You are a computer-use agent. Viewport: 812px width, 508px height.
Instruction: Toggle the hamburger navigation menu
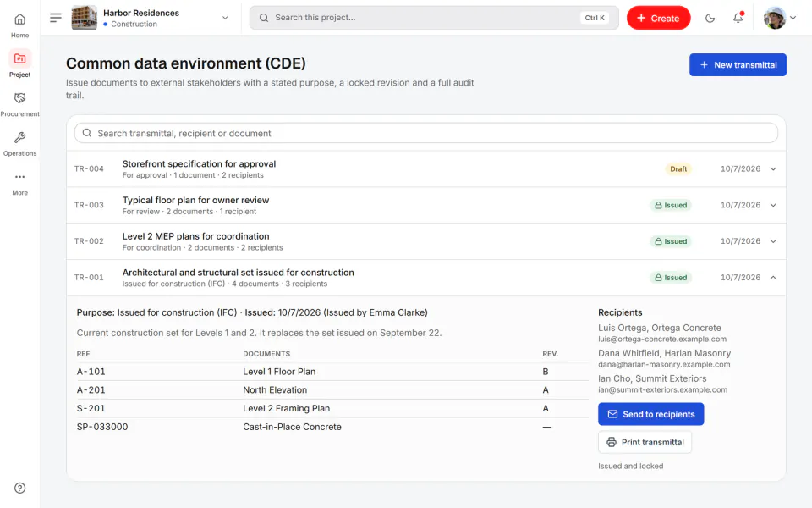[x=56, y=18]
